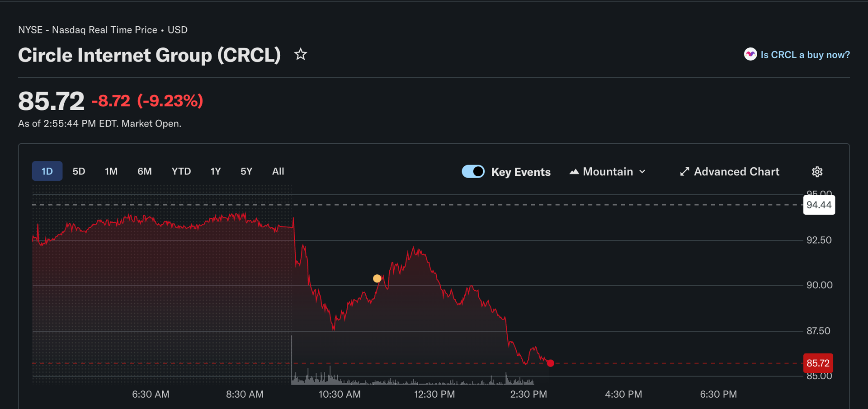Click the 90.00 price axis label

click(x=820, y=285)
